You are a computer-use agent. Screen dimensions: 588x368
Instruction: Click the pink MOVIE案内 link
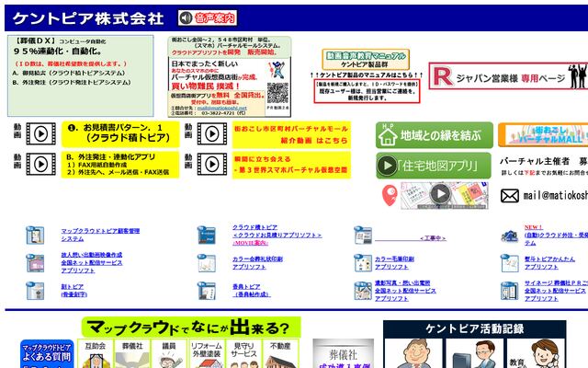click(x=251, y=243)
